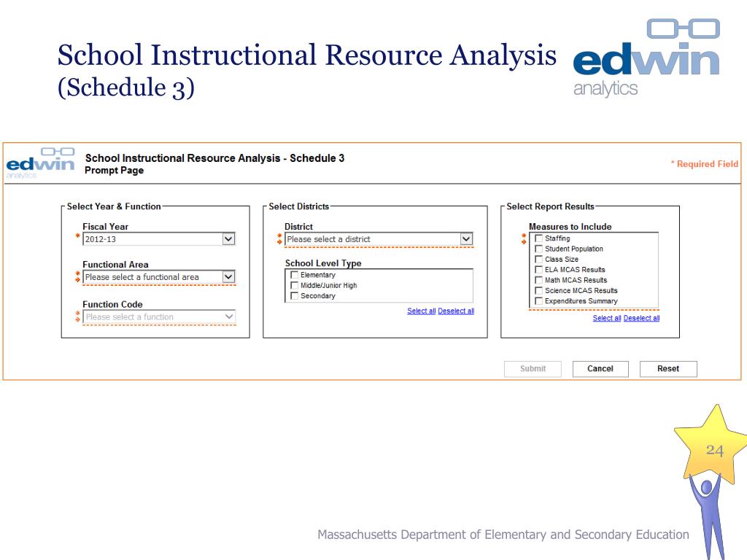Click the large Edwin Analytics slide logo
Image resolution: width=747 pixels, height=560 pixels.
(646, 57)
